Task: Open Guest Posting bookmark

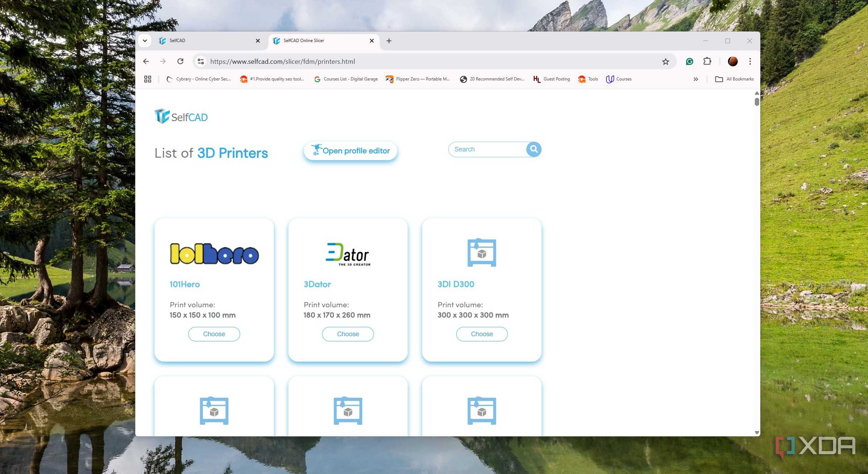Action: [x=551, y=79]
